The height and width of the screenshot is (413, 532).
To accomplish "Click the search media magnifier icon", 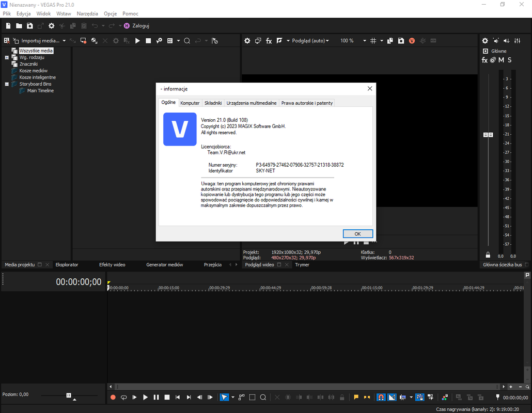I will (187, 41).
